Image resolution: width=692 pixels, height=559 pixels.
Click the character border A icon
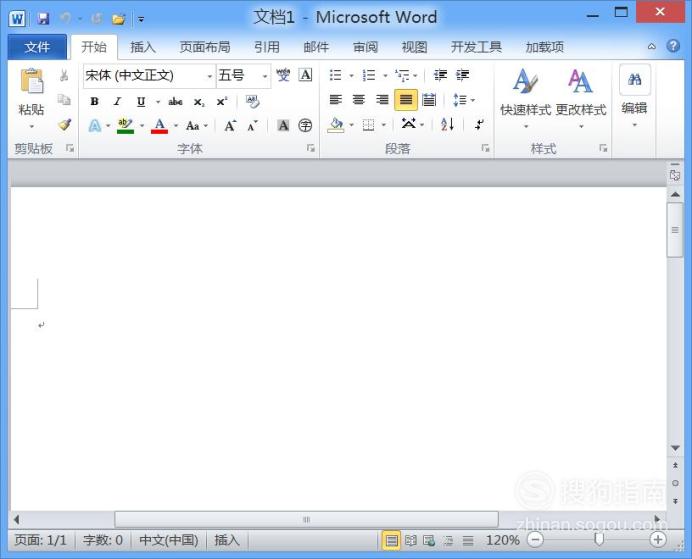pos(305,75)
